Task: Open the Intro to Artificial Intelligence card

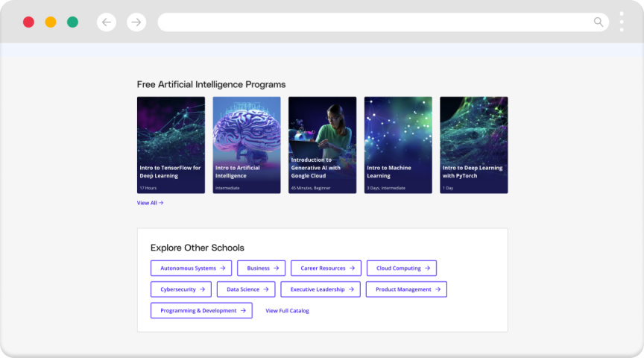Action: 247,145
